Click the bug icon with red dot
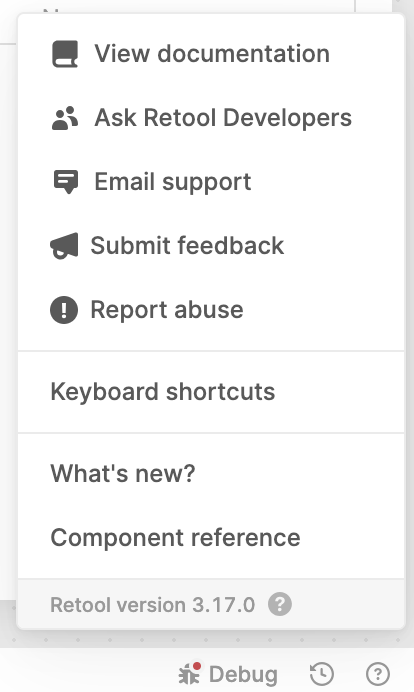The image size is (414, 692). pos(189,673)
